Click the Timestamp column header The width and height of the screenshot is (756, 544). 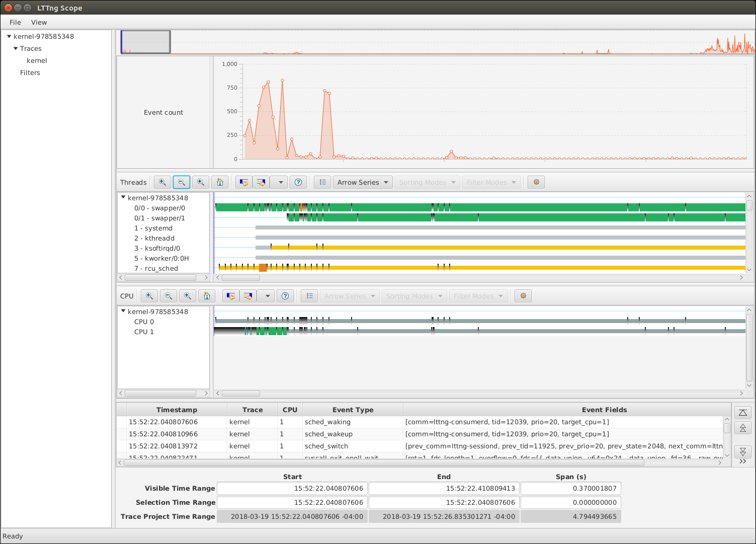(177, 410)
